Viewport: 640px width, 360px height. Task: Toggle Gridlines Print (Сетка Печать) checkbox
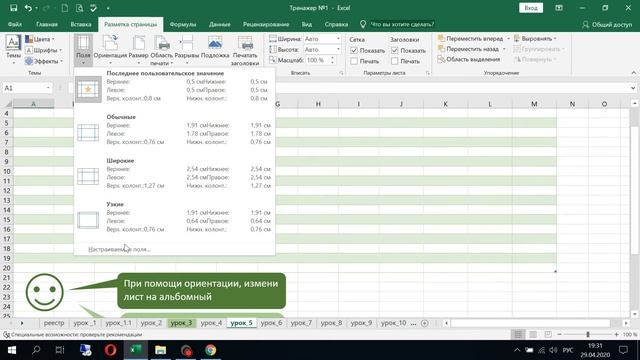(x=354, y=61)
